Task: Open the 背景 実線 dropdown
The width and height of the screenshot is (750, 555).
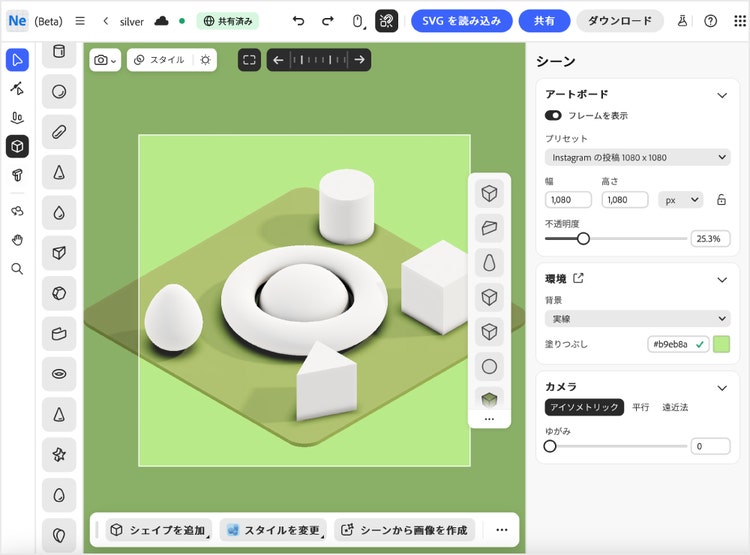Action: point(638,318)
